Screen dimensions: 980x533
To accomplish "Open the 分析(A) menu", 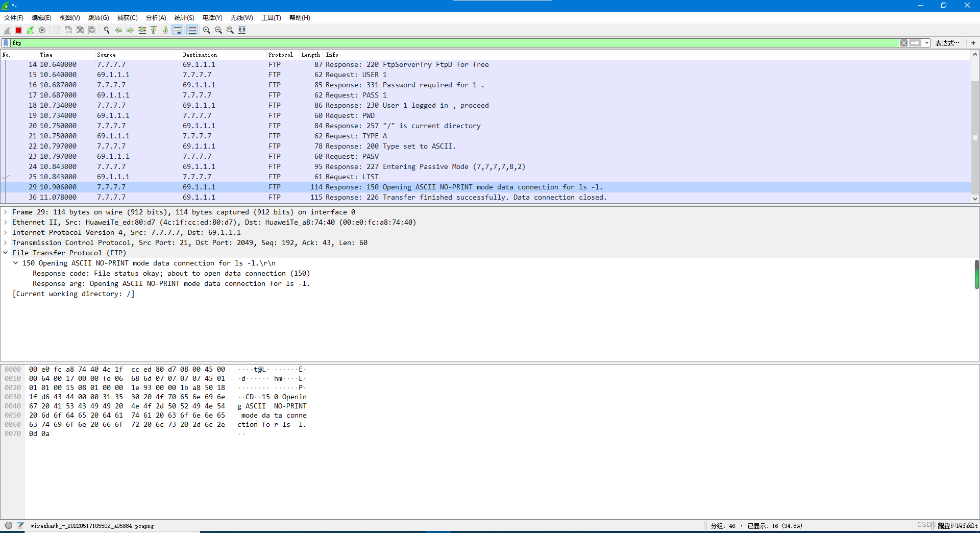I will pos(156,17).
